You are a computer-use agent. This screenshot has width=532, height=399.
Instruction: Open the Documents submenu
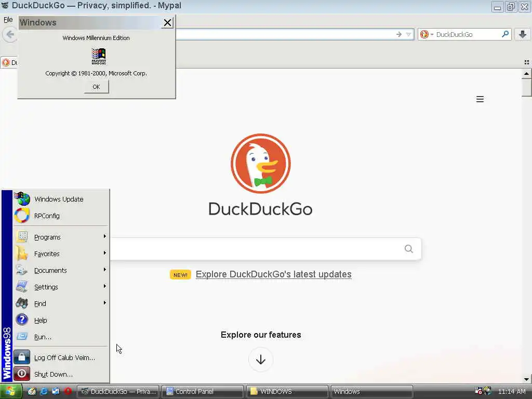click(61, 270)
